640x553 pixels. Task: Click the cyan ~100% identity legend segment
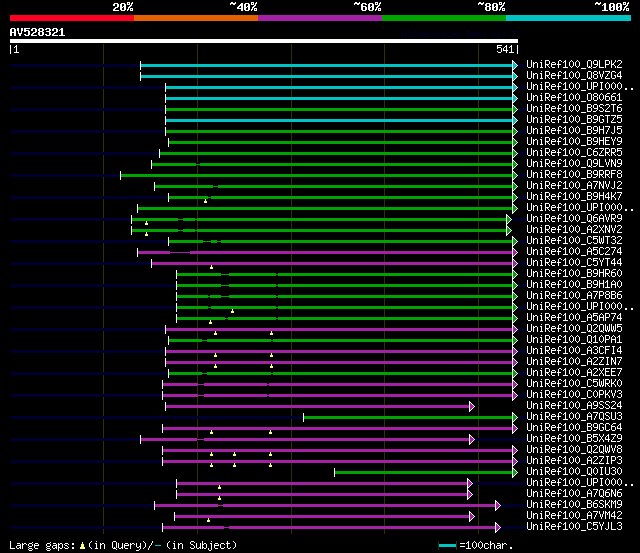tap(569, 18)
